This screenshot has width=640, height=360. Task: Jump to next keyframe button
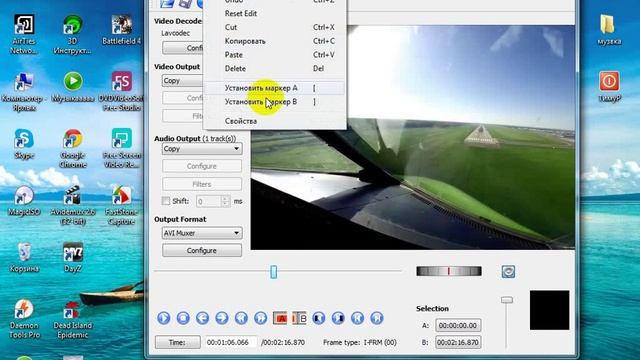tap(260, 318)
